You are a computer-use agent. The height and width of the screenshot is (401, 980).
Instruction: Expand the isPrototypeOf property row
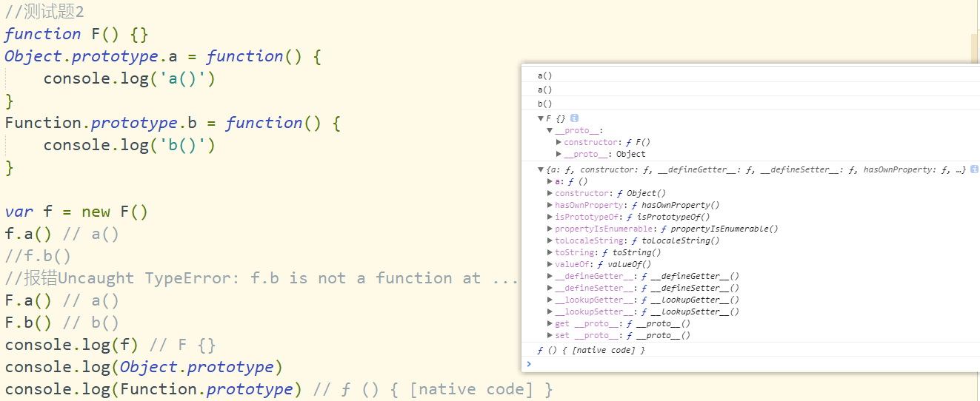pos(550,217)
